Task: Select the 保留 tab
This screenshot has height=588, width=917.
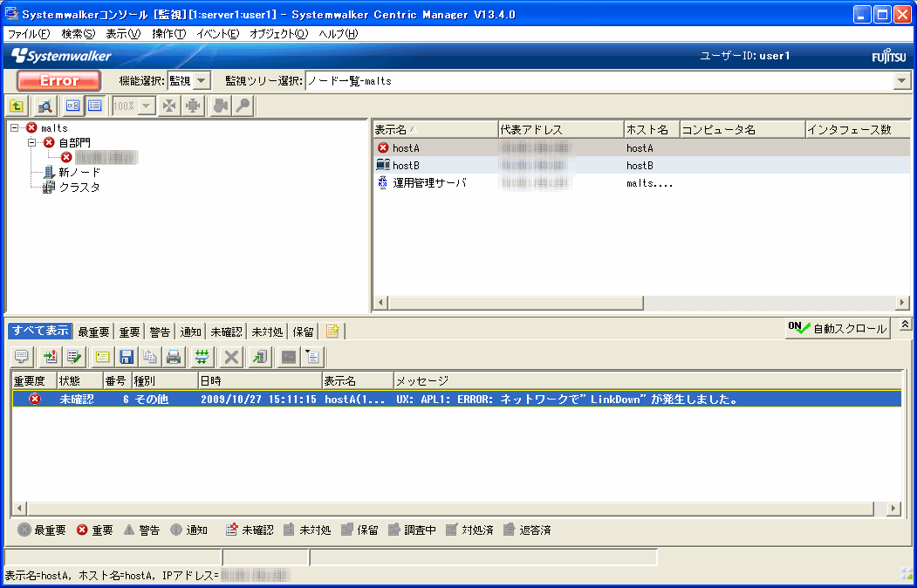Action: [303, 332]
